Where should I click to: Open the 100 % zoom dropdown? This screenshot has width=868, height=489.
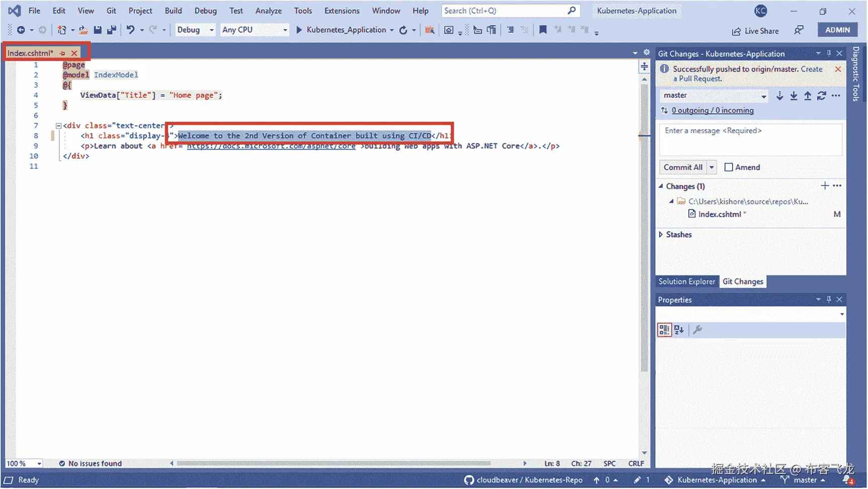coord(39,464)
